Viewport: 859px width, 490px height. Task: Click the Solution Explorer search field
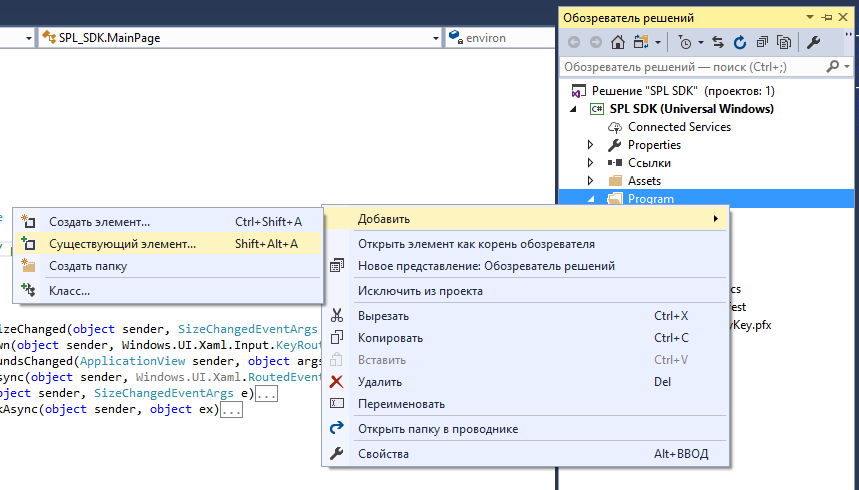(693, 67)
